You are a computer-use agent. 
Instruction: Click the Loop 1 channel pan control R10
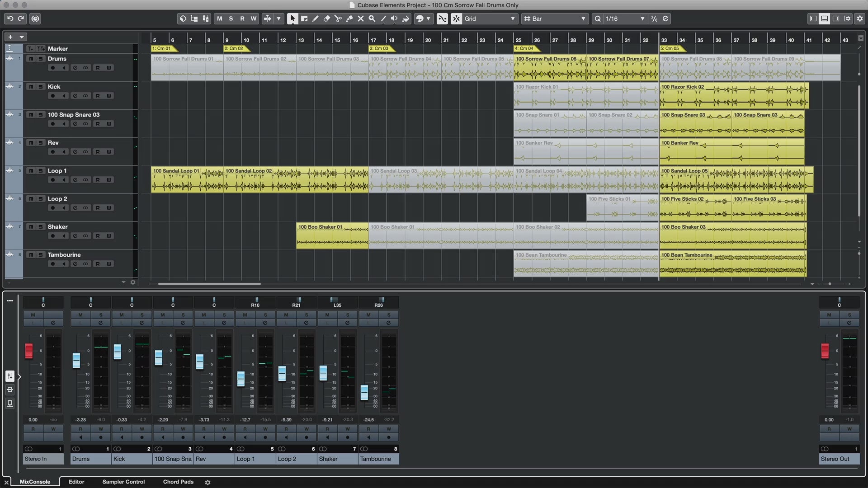tap(255, 302)
